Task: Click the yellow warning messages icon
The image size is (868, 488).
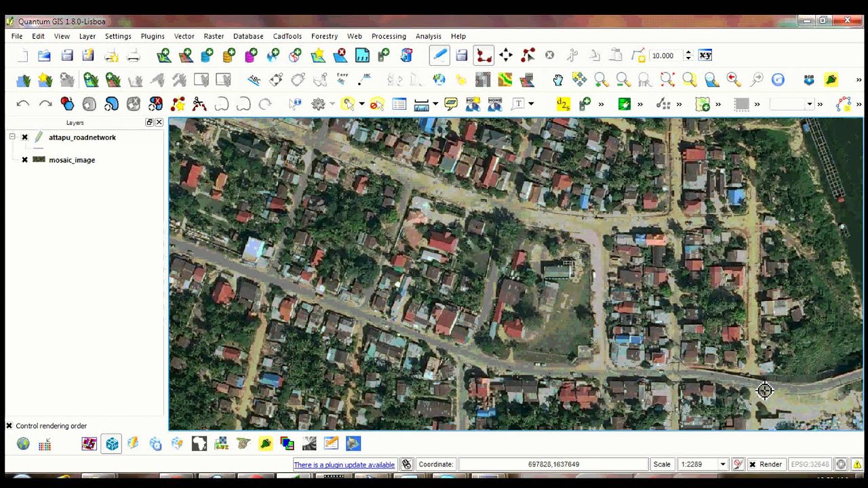Action: tap(857, 464)
